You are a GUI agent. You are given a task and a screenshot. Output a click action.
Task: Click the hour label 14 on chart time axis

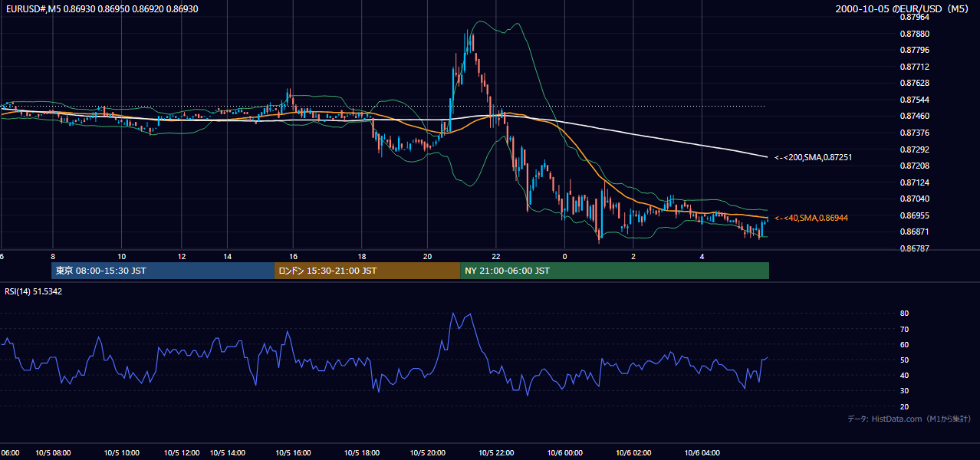point(228,256)
